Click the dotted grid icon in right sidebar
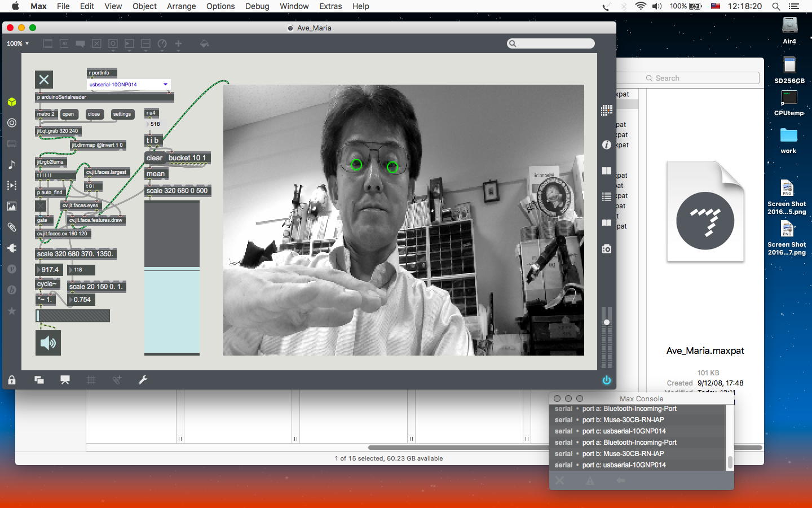The width and height of the screenshot is (812, 508). [607, 110]
